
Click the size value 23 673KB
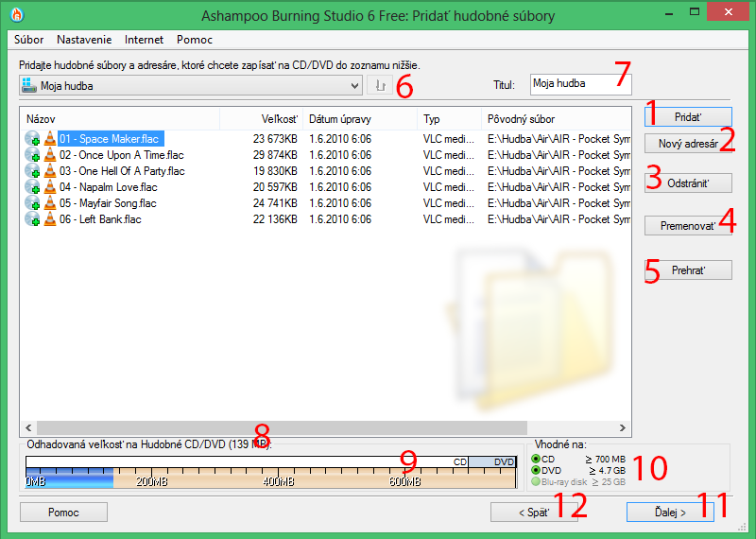(275, 139)
